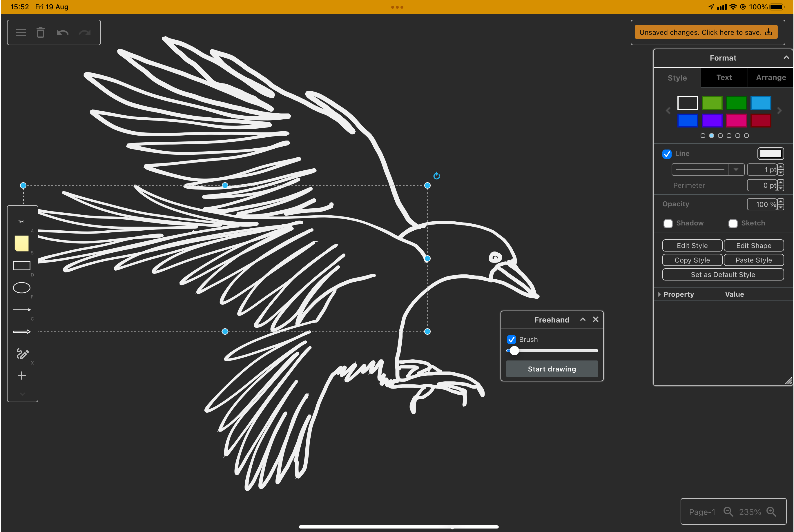Switch to the Arrange tab
The image size is (794, 532).
[771, 77]
